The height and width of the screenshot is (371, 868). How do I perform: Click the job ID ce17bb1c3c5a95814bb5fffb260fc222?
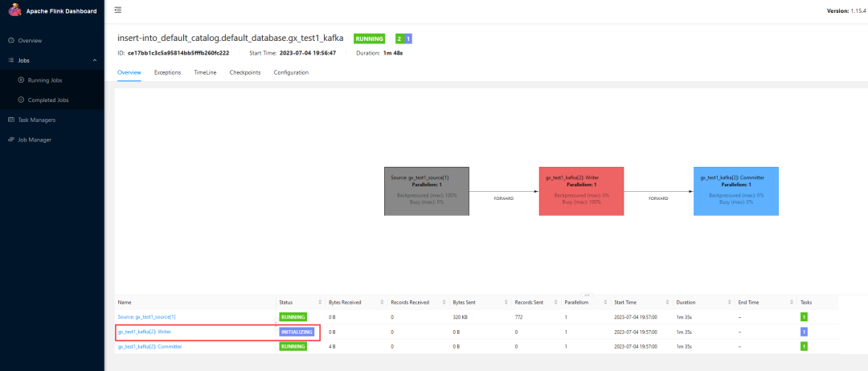pyautogui.click(x=178, y=53)
